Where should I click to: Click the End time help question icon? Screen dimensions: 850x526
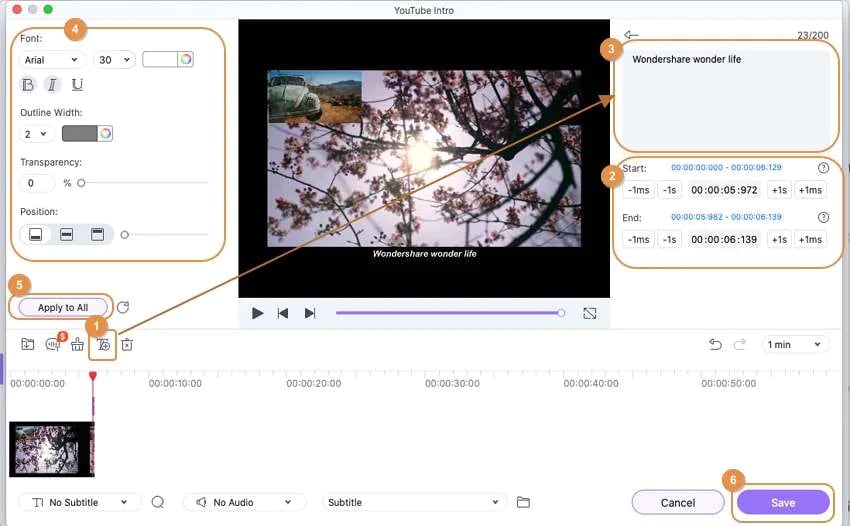point(823,217)
